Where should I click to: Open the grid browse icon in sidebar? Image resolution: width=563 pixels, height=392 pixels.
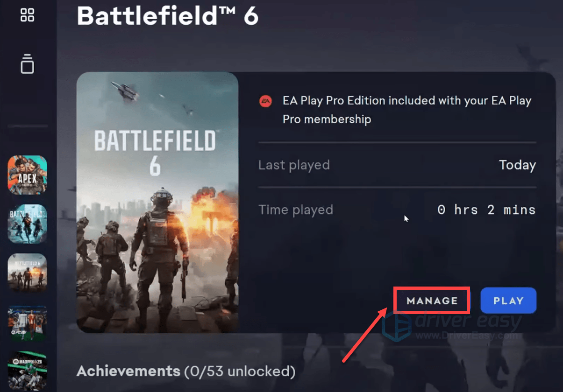[28, 14]
